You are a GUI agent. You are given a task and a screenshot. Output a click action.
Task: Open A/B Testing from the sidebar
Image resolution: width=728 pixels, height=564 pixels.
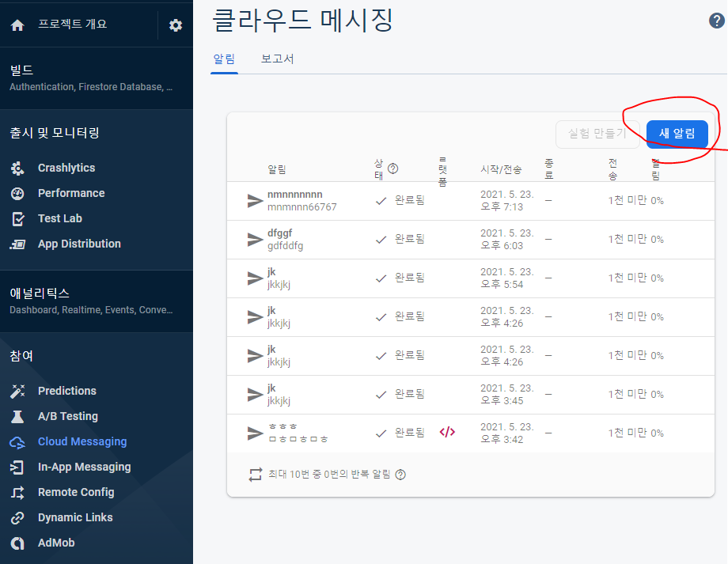[x=68, y=416]
